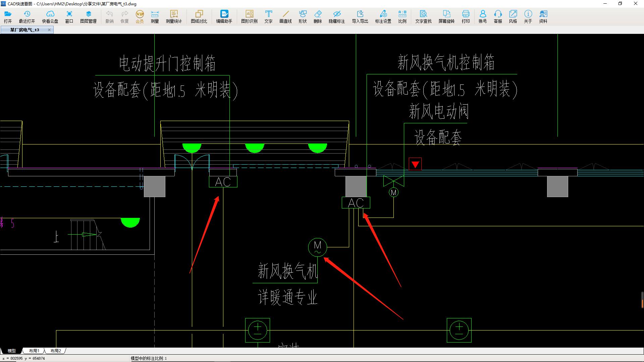
Task: Click the Print (打印) icon
Action: tap(466, 16)
